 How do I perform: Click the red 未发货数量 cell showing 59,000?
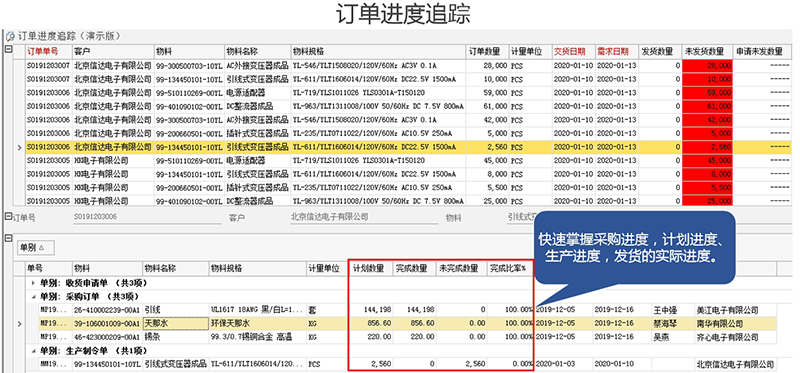tap(708, 93)
